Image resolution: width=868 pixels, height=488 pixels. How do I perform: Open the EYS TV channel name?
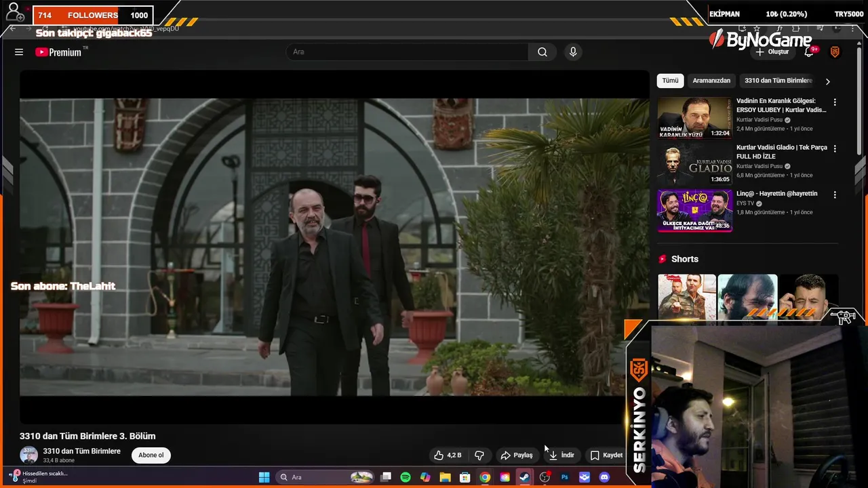(745, 203)
